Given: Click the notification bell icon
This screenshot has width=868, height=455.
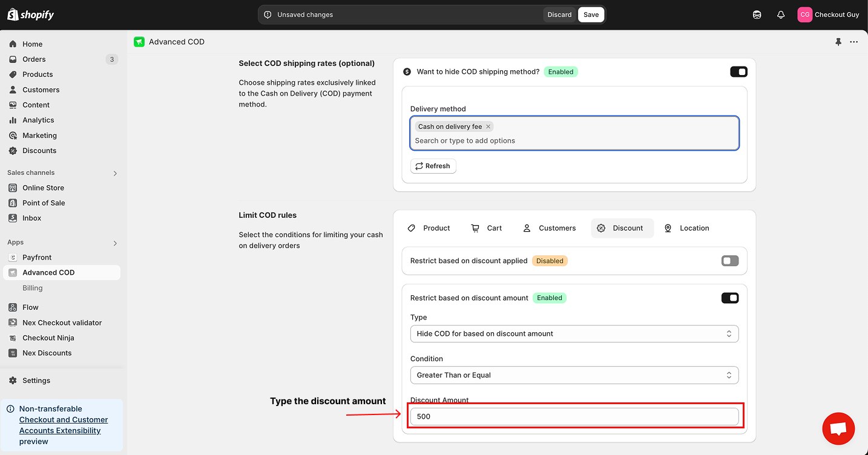Looking at the screenshot, I should click(781, 15).
